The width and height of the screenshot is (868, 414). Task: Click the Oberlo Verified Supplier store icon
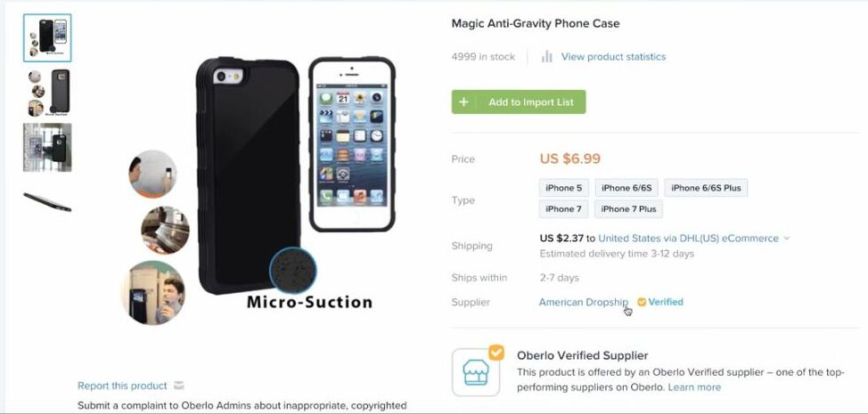click(476, 371)
